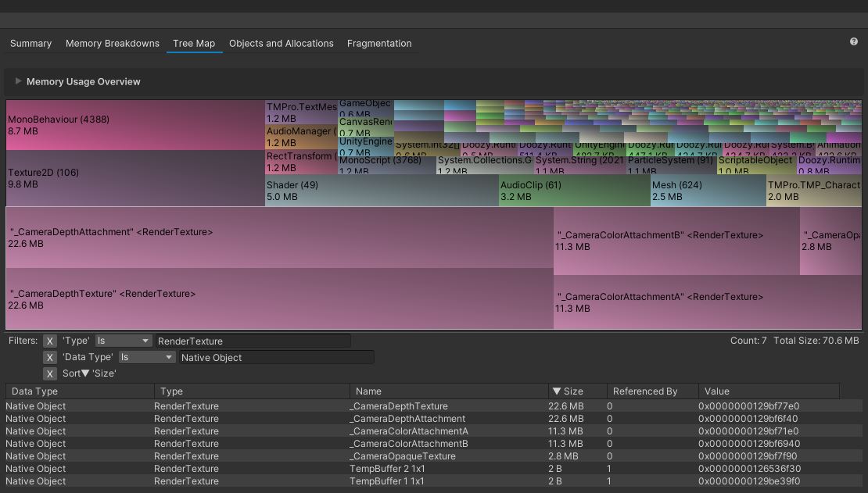
Task: Remove the 'Type' filter using its X icon
Action: (x=50, y=341)
